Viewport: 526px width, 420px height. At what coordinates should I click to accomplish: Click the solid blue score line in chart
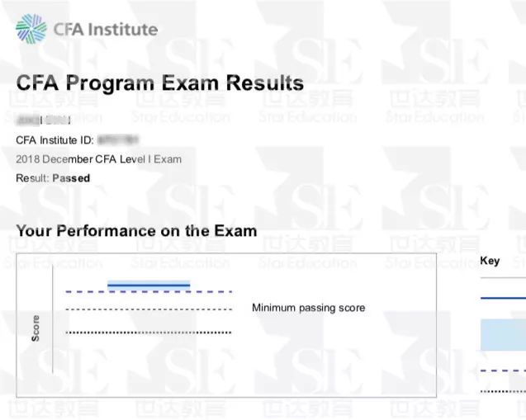149,286
